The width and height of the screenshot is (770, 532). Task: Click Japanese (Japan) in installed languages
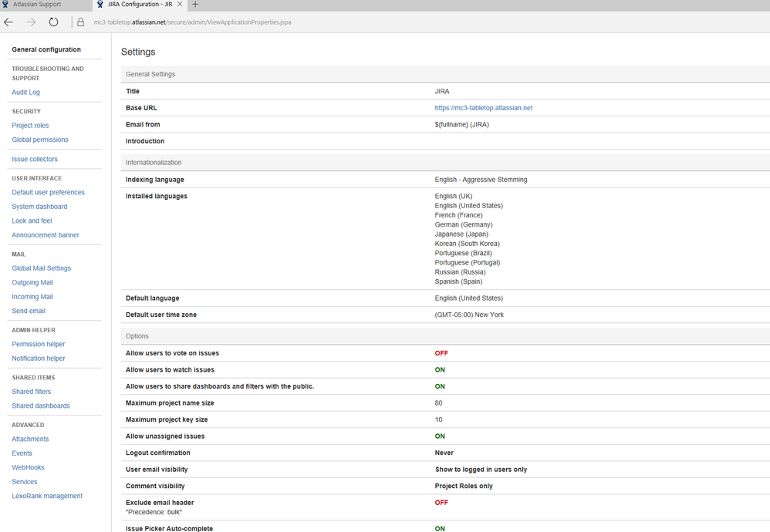(x=461, y=234)
